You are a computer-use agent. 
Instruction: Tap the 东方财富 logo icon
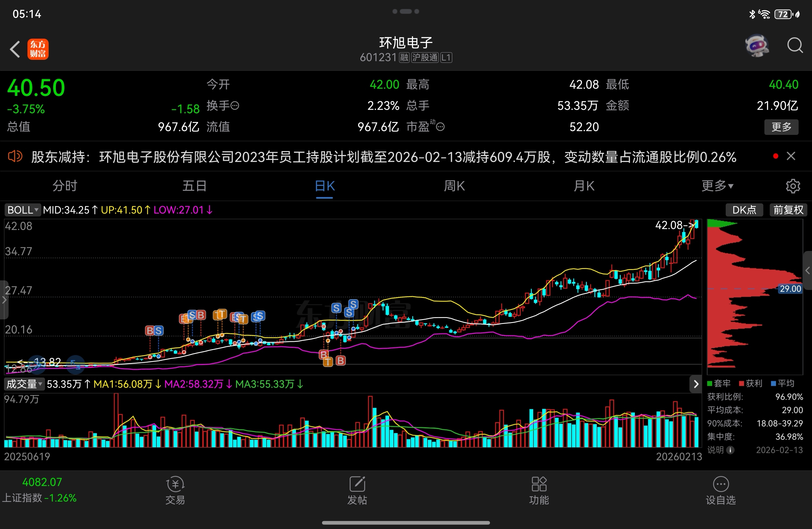pos(38,49)
